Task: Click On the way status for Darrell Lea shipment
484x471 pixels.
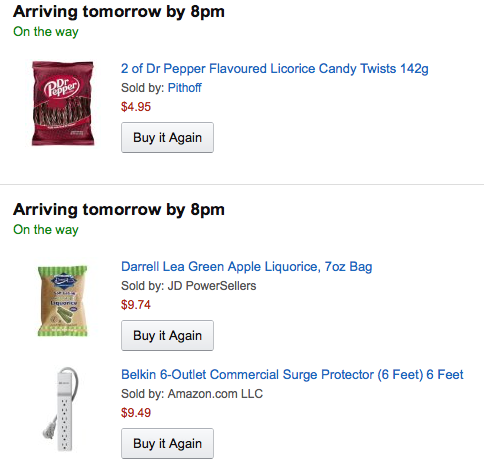Action: click(x=46, y=230)
